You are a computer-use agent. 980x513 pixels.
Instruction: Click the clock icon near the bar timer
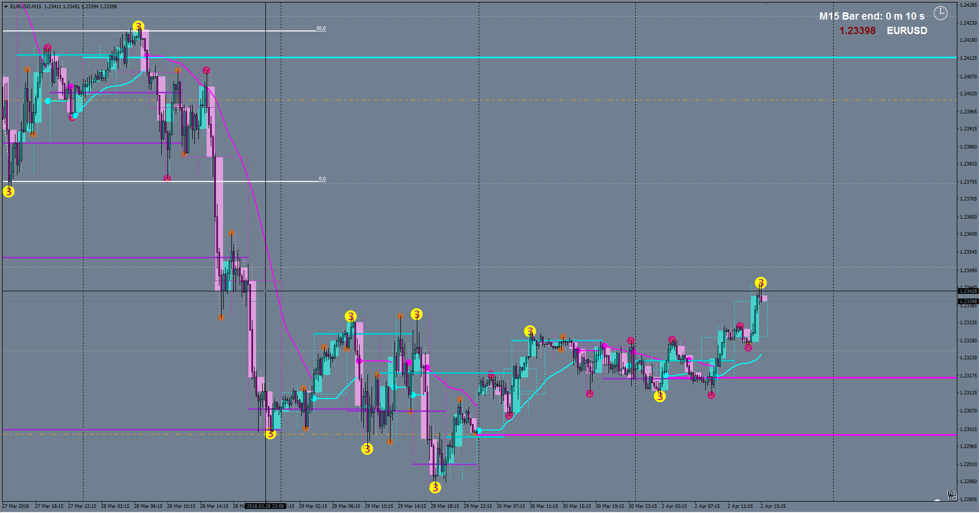click(x=940, y=13)
